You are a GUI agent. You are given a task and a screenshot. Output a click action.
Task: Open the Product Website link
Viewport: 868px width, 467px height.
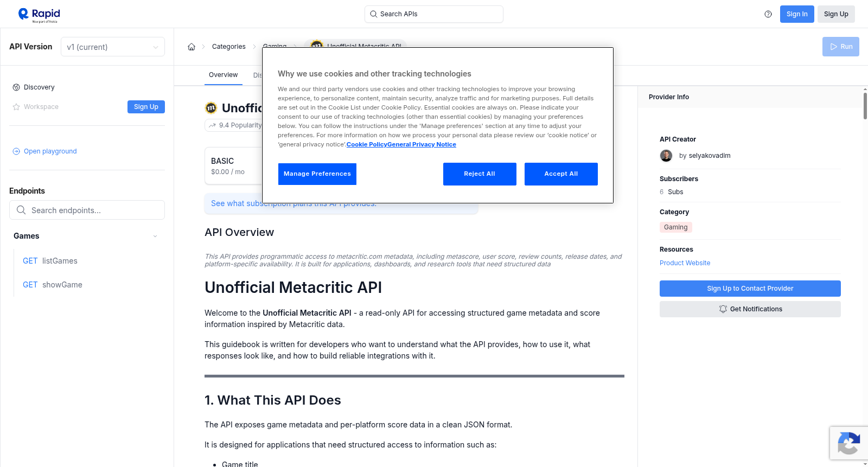tap(685, 263)
